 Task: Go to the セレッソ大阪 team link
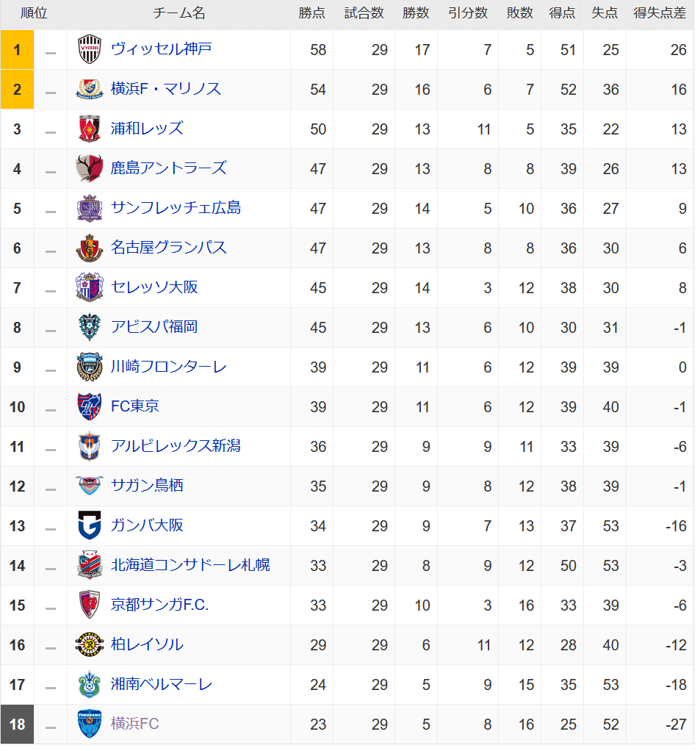click(x=154, y=287)
